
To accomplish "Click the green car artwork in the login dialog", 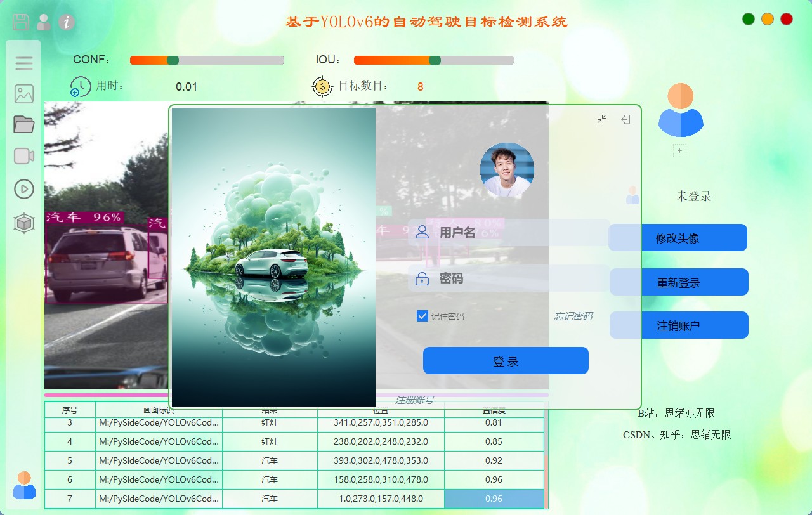I will [274, 257].
